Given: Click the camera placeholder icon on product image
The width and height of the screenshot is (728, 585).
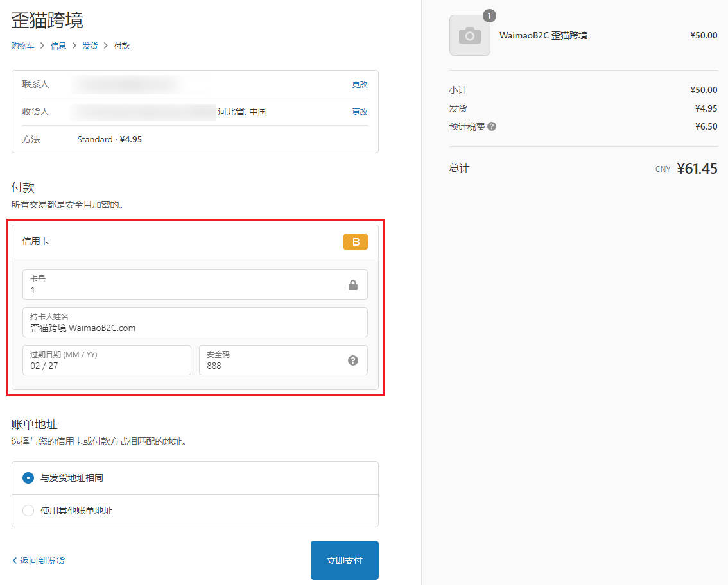Looking at the screenshot, I should (x=471, y=35).
